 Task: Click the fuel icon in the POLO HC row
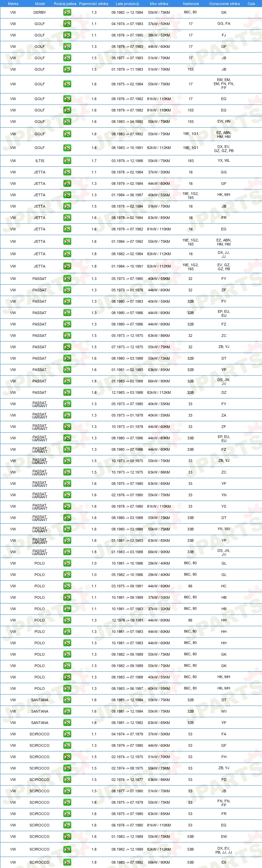click(x=67, y=586)
